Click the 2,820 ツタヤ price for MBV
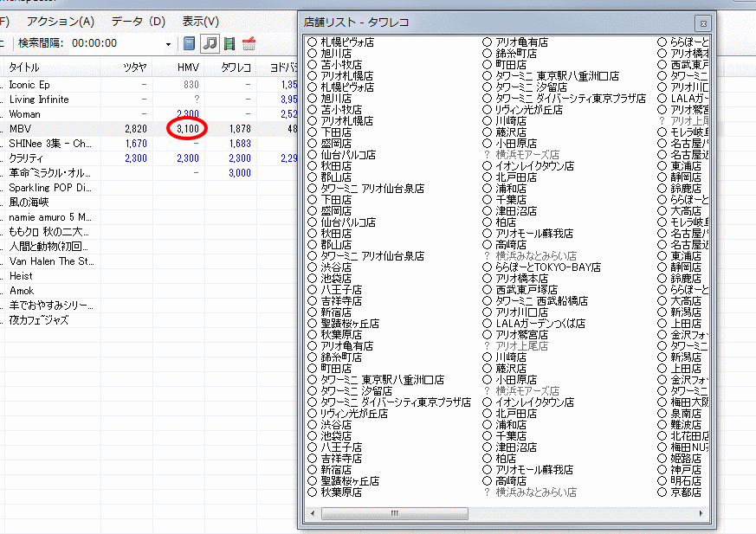The width and height of the screenshot is (756, 534). tap(136, 129)
